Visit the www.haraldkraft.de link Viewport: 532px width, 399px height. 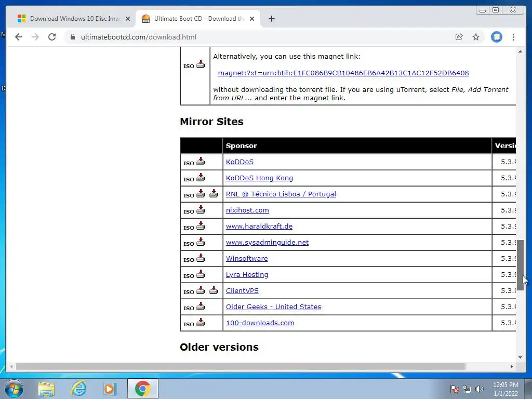(x=259, y=227)
